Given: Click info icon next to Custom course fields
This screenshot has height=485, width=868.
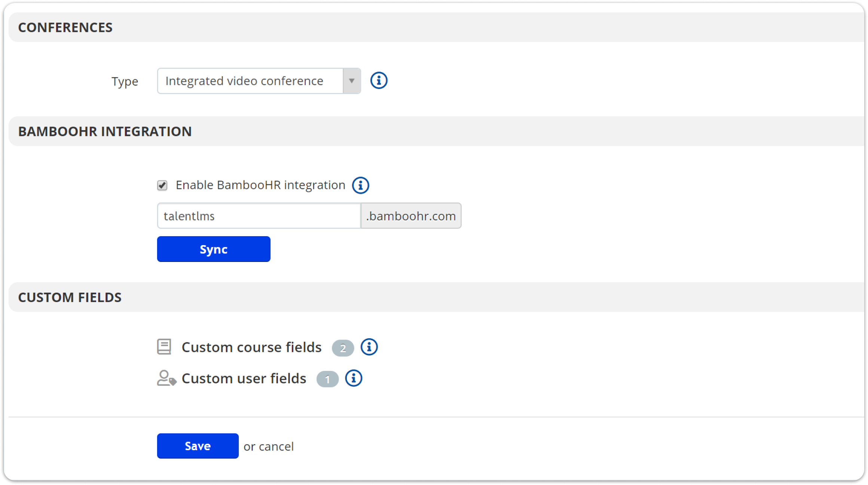Looking at the screenshot, I should pyautogui.click(x=369, y=347).
